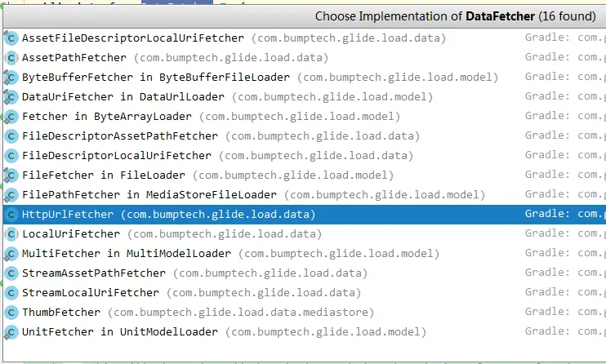Screen dimensions: 606x364
Task: Click class icon beside FileDescriptorAssetPathFetcher
Action: tap(11, 136)
